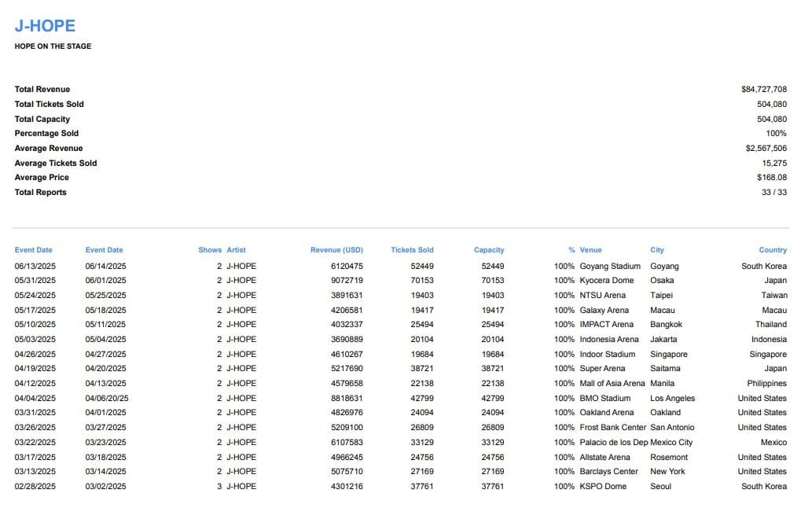The image size is (812, 519).
Task: Click the Tickets Sold column header
Action: pyautogui.click(x=412, y=249)
